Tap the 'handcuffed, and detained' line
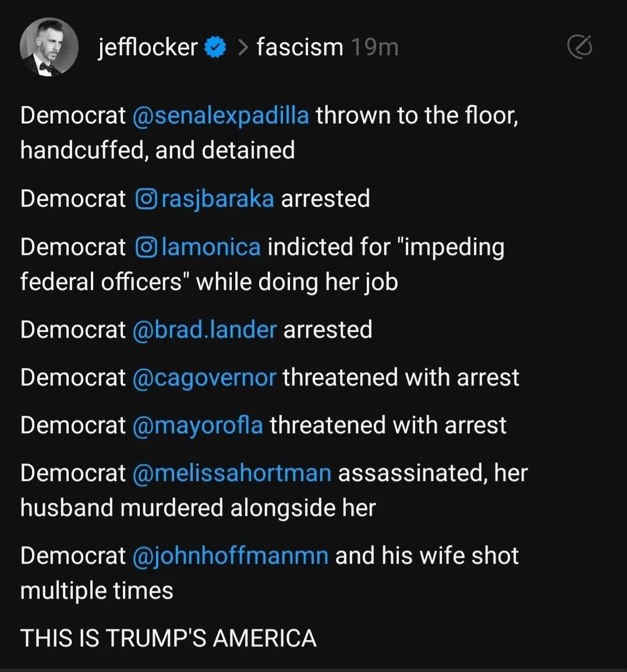The image size is (627, 672). tap(158, 150)
